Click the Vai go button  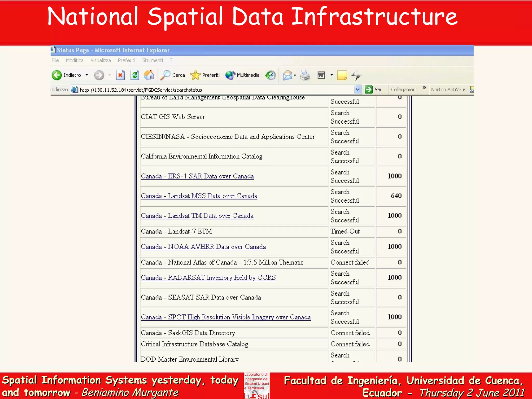click(x=373, y=90)
